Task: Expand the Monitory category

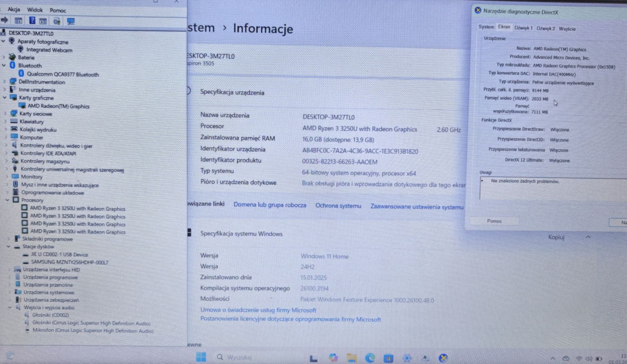Action: click(x=7, y=176)
